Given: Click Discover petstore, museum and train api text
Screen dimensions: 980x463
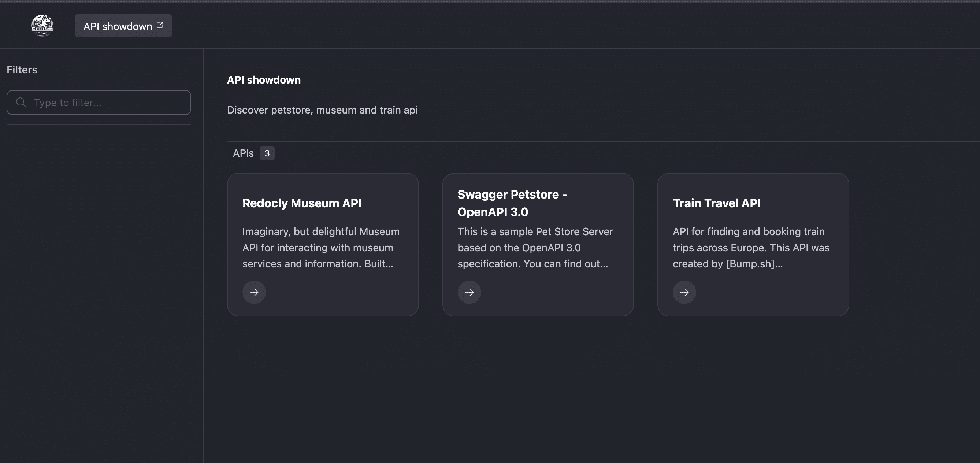Looking at the screenshot, I should point(322,110).
